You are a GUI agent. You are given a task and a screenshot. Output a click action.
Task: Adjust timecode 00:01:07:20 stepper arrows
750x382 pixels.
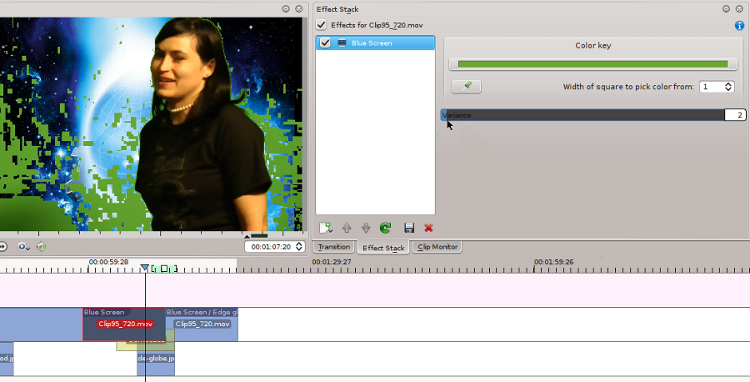299,247
